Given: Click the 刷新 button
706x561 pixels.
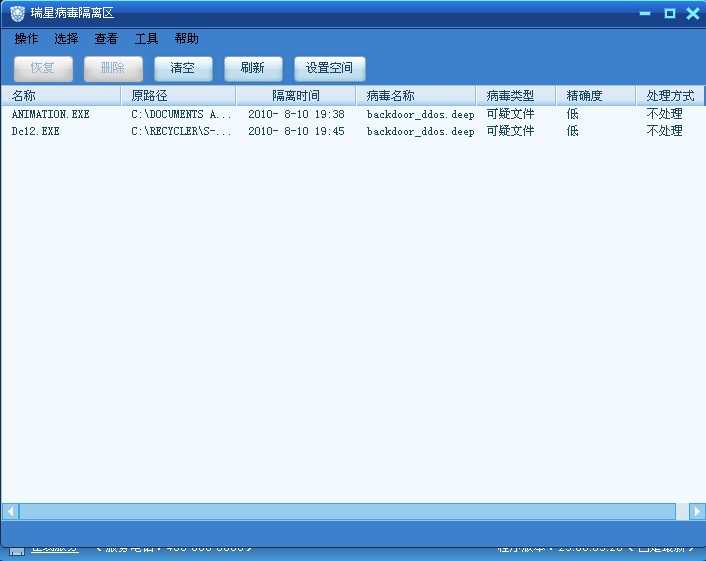Looking at the screenshot, I should click(253, 68).
